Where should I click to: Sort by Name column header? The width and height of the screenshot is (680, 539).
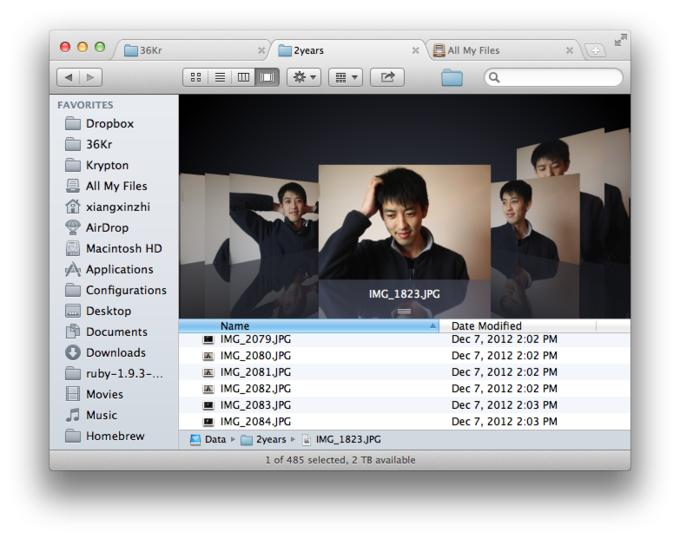309,326
